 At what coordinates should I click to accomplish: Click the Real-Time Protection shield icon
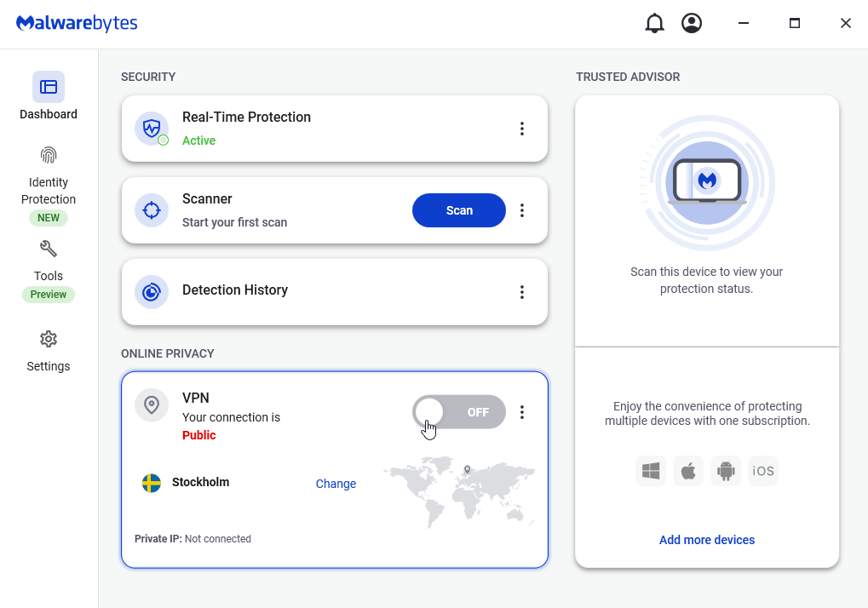[152, 129]
